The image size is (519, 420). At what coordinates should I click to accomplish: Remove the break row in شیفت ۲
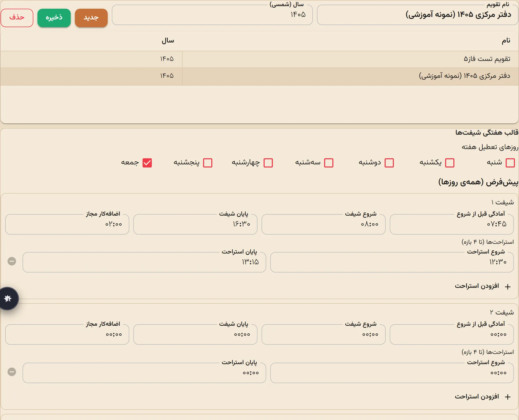coord(12,372)
